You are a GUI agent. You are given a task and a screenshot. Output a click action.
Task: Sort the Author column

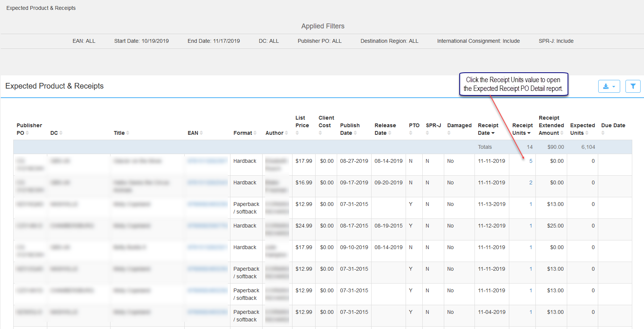pyautogui.click(x=286, y=133)
